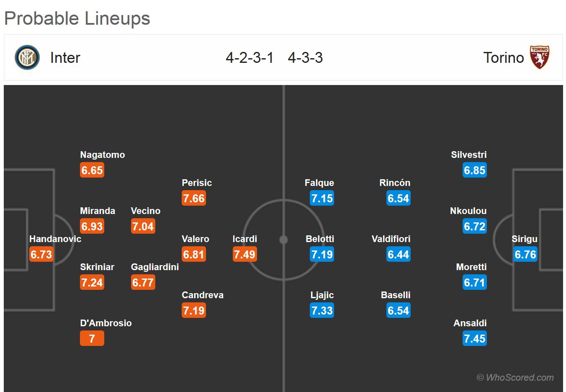The image size is (566, 392).
Task: Select Perisic's 7.66 rating badge
Action: point(194,198)
